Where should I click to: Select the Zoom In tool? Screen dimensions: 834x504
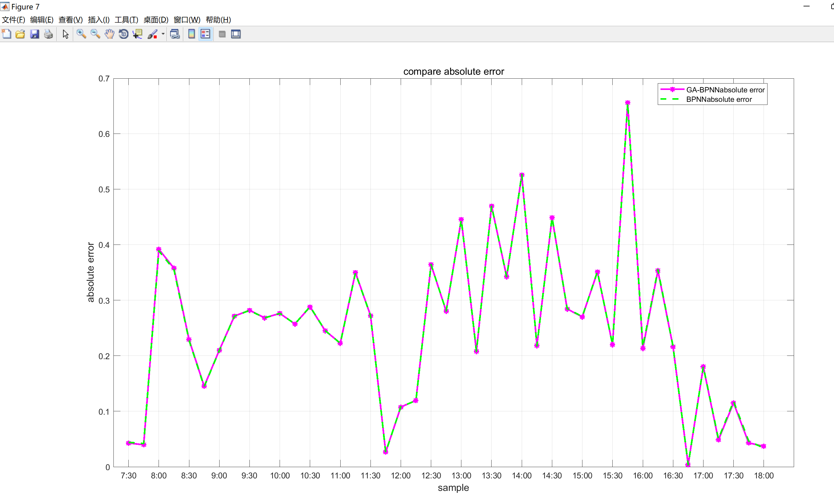[x=81, y=34]
